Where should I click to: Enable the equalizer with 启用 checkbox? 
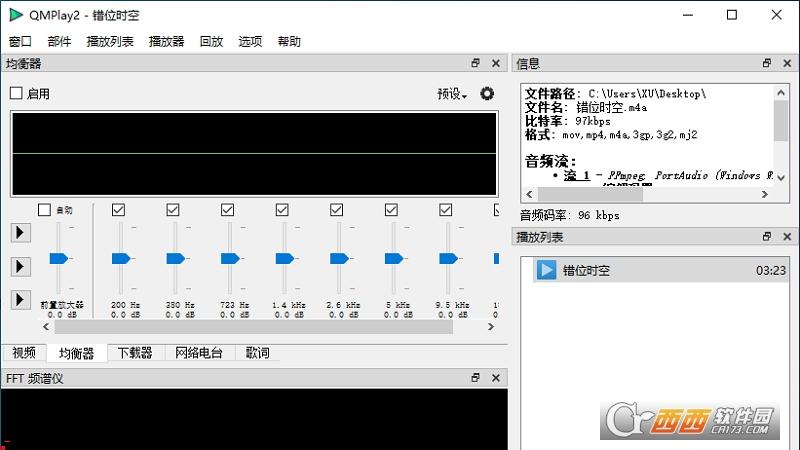click(x=16, y=93)
